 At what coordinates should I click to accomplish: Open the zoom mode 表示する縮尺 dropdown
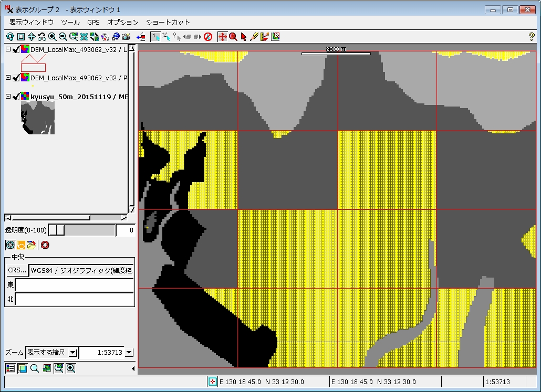click(73, 352)
